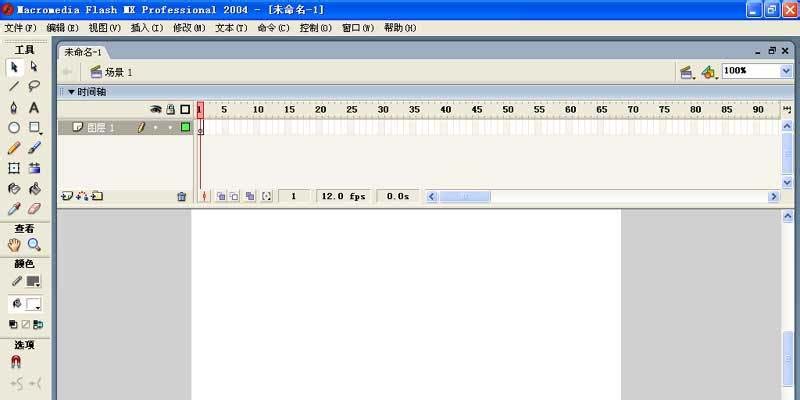Select the Line tool
Screen dimensions: 800x400
(x=14, y=87)
